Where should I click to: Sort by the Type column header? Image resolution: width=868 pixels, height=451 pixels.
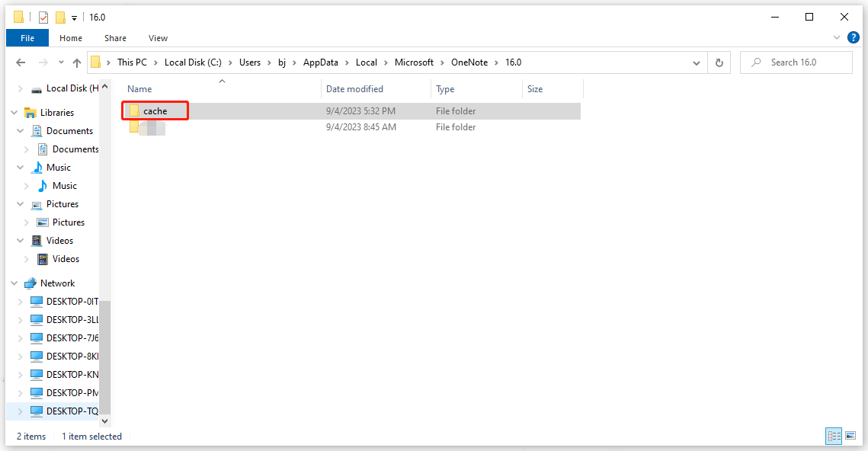pyautogui.click(x=476, y=89)
